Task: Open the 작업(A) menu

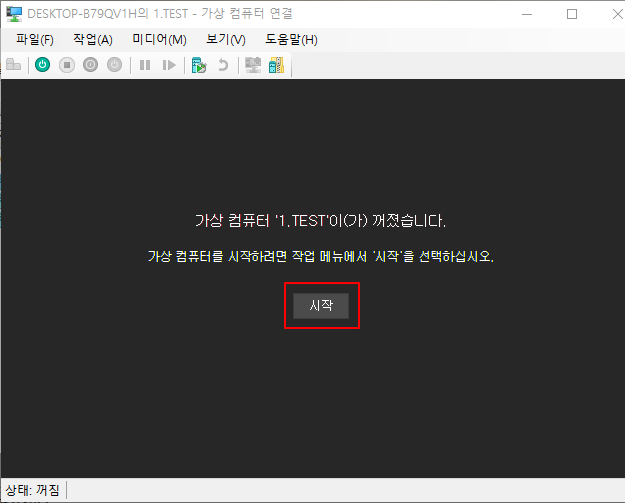Action: pos(93,39)
